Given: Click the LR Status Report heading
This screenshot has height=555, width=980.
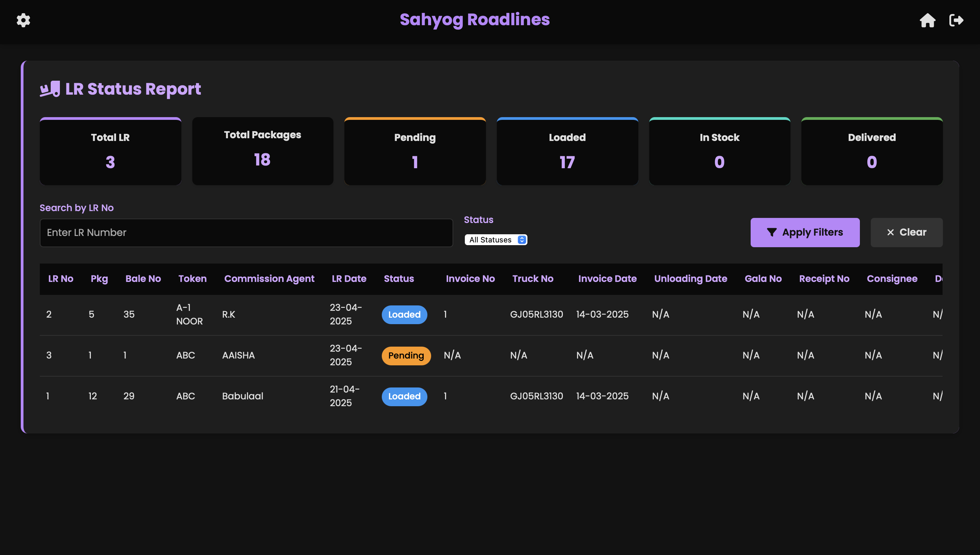Looking at the screenshot, I should [133, 89].
